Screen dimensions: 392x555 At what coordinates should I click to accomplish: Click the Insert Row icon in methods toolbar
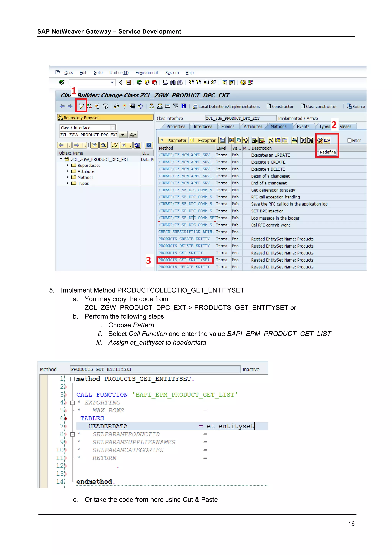tap(255, 140)
